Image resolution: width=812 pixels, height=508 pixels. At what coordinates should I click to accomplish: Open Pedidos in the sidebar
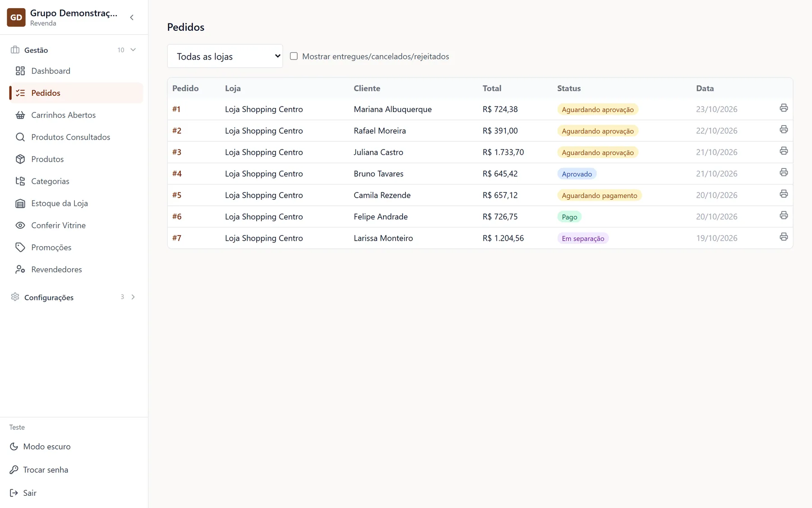[76, 93]
